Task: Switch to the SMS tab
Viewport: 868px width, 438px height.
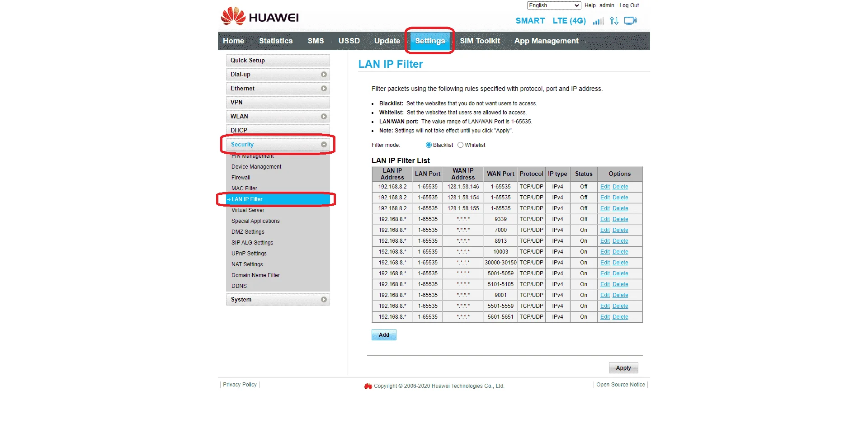Action: (x=316, y=41)
